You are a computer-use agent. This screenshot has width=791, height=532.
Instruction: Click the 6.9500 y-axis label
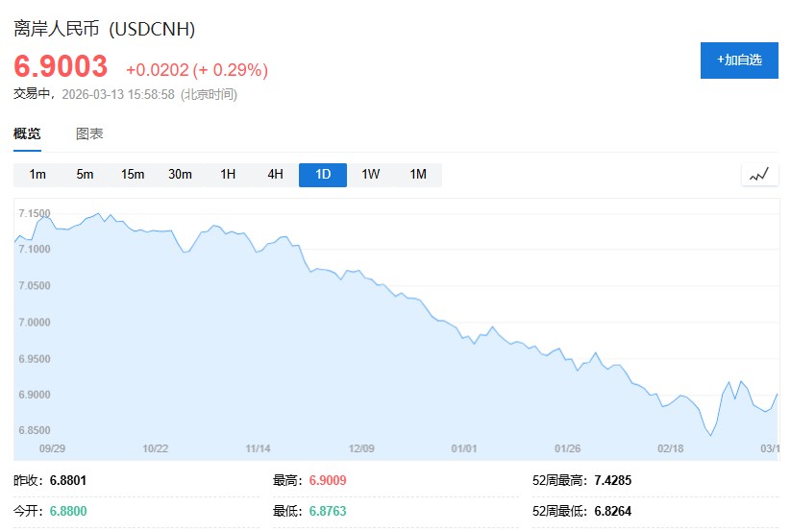[35, 359]
